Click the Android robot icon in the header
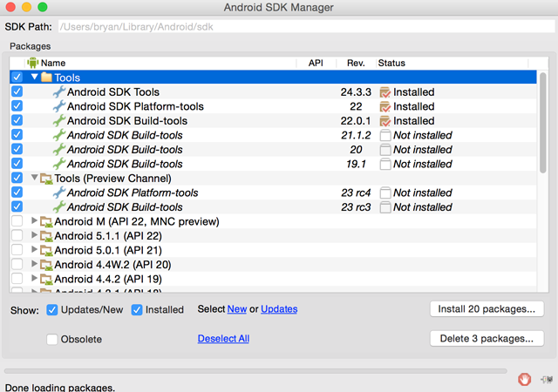Screen dimensions: 558x392 [x=33, y=63]
